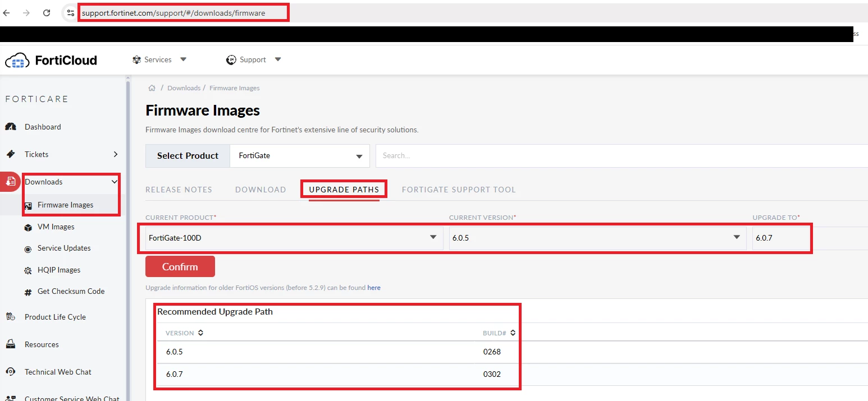Click the Downloads breadcrumb link
Screen dimensions: 868x401
click(184, 88)
